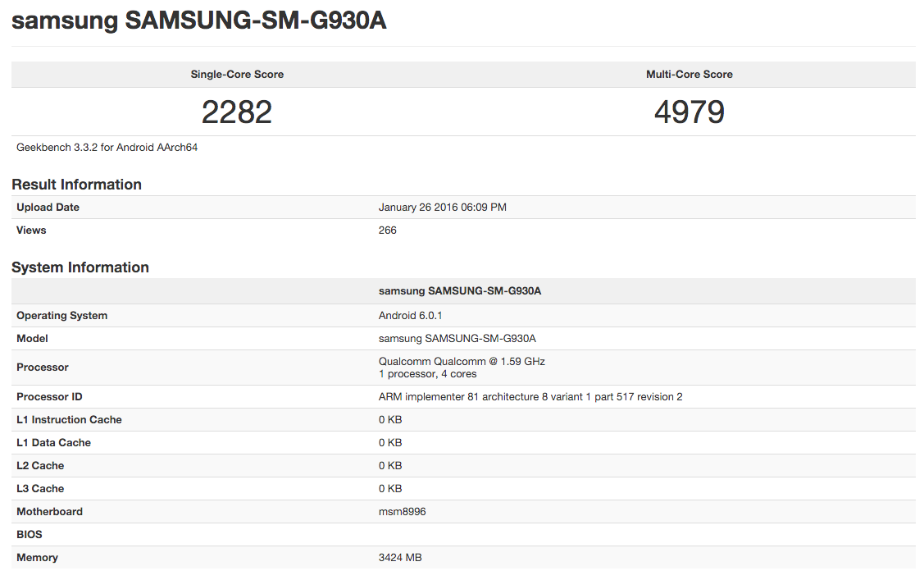Click the BIOS row label
924x580 pixels.
[x=29, y=535]
